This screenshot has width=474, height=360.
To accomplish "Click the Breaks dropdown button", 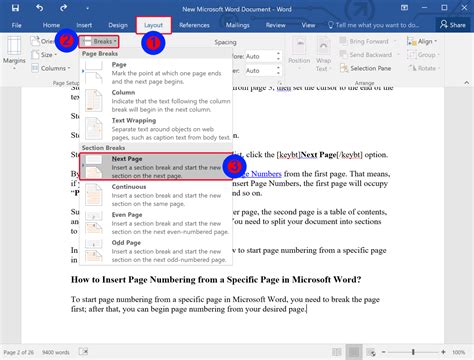I will pos(99,42).
